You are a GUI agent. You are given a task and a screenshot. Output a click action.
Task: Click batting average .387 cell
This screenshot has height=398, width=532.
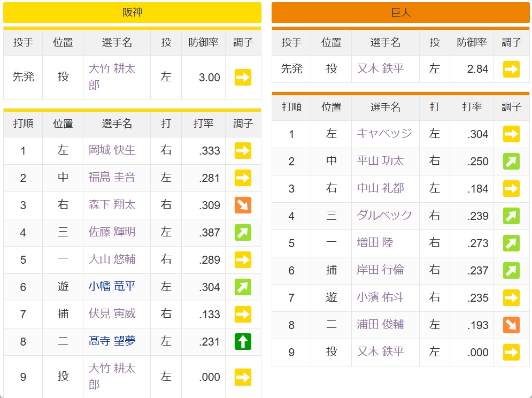click(204, 233)
